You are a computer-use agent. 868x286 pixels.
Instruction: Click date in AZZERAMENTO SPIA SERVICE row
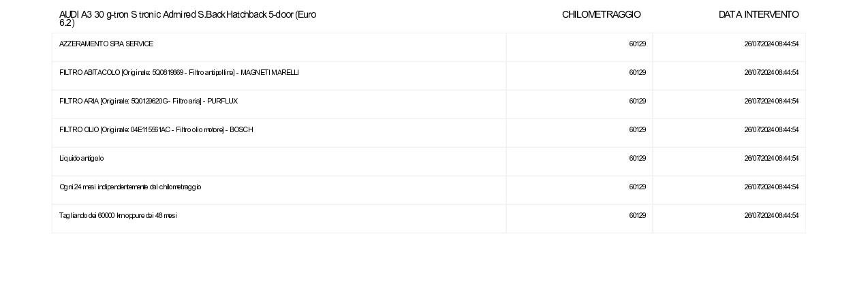click(771, 44)
